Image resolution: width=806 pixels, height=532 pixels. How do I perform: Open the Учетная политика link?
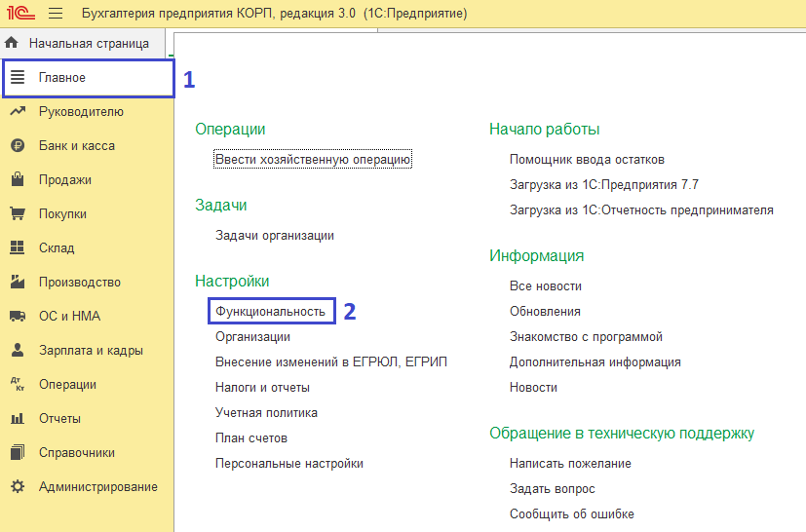tap(266, 412)
